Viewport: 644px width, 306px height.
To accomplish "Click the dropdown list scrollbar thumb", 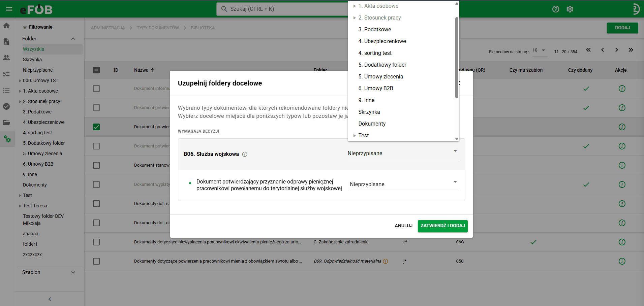I will (x=457, y=57).
